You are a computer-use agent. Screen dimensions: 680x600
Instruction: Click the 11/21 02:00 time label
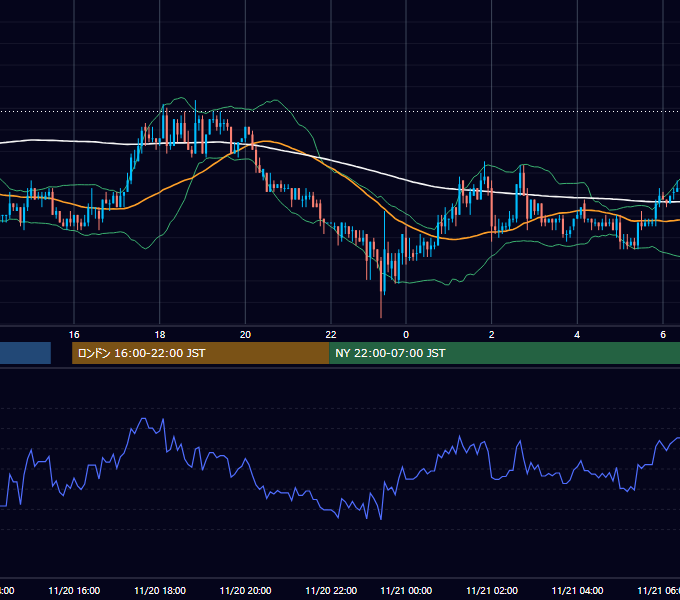pos(492,590)
